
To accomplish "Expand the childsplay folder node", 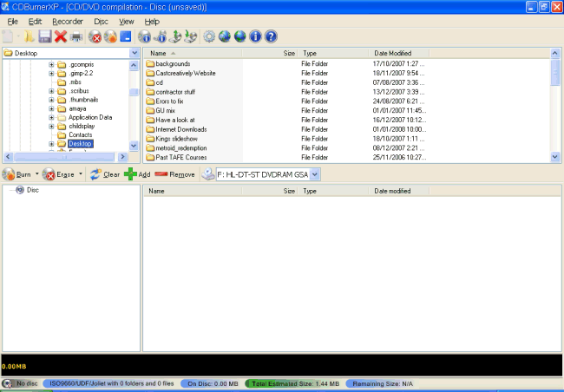I will (x=51, y=127).
